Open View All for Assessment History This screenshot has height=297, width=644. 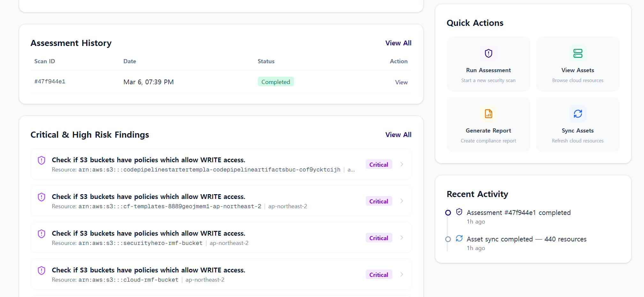[398, 43]
